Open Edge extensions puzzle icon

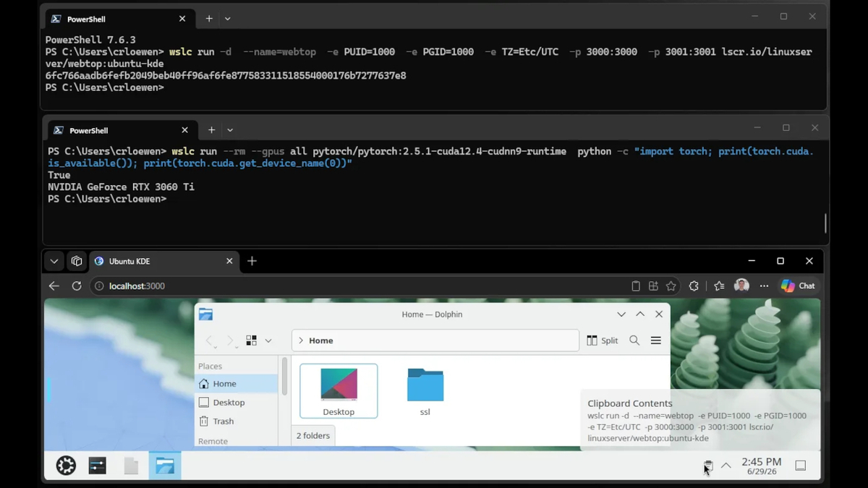pos(694,286)
